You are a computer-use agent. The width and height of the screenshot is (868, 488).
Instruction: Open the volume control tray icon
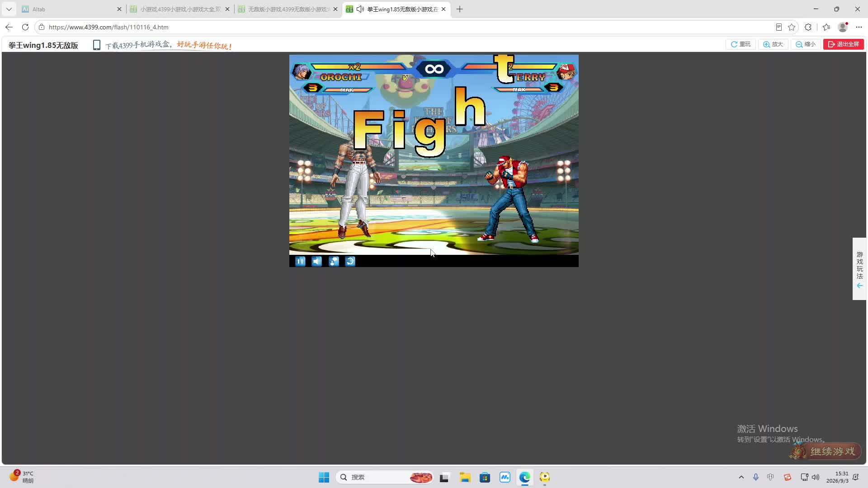point(816,477)
